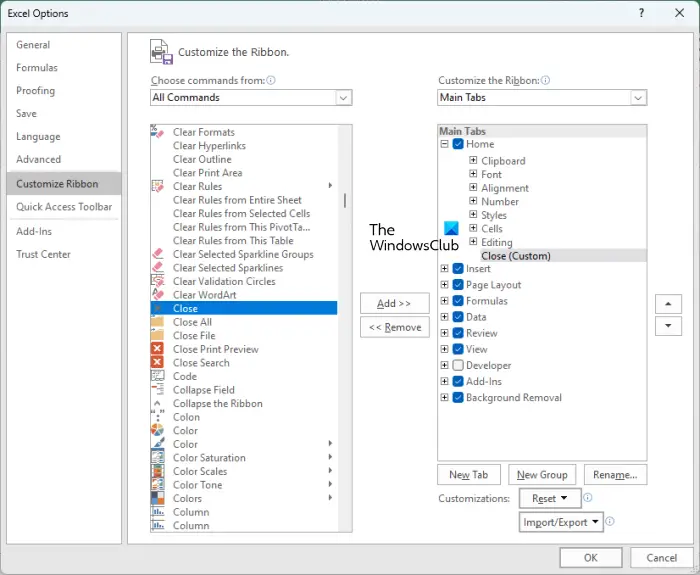Expand the Alignment group
Image resolution: width=700 pixels, height=575 pixels.
(x=473, y=187)
